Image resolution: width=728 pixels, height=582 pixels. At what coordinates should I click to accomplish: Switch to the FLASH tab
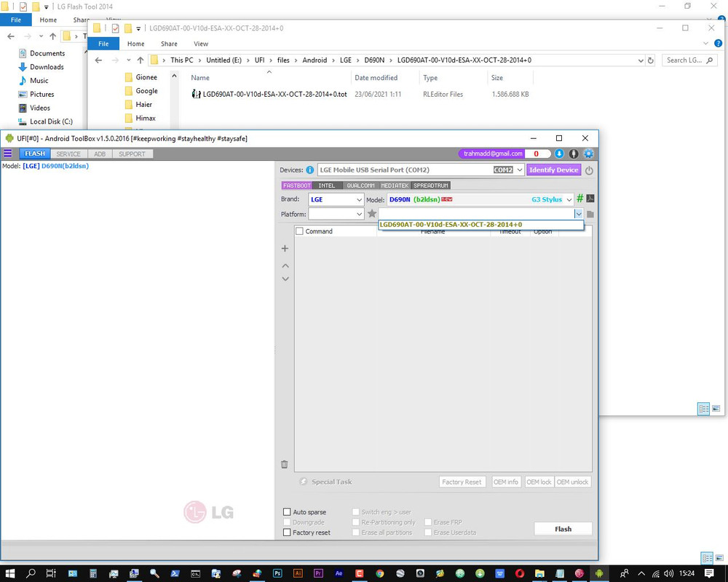[35, 154]
